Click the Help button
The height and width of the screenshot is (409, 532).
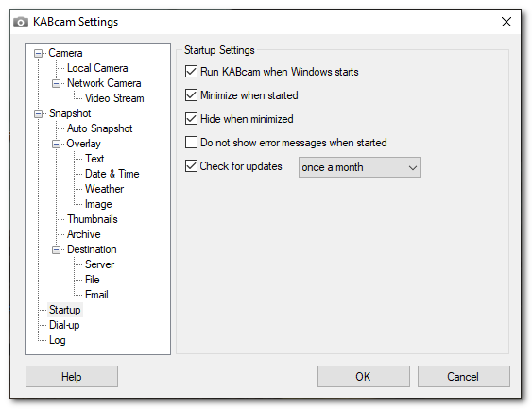tap(72, 377)
